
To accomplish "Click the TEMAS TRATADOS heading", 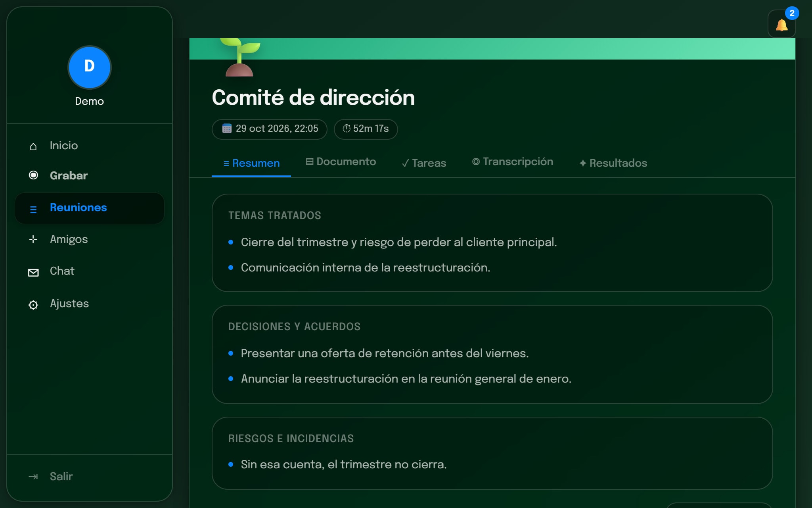I will pos(274,216).
